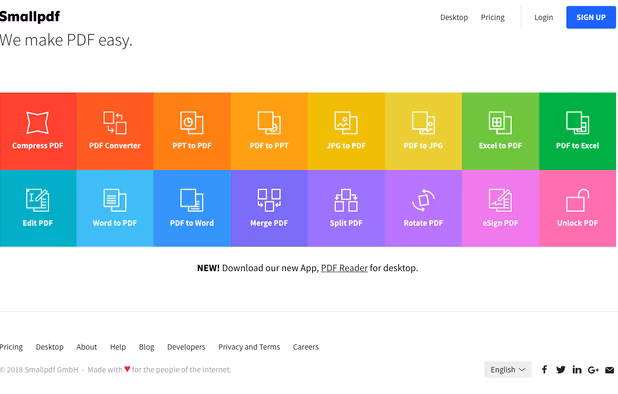Visit the Smallpdf Facebook page icon
This screenshot has width=618, height=394.
[544, 370]
